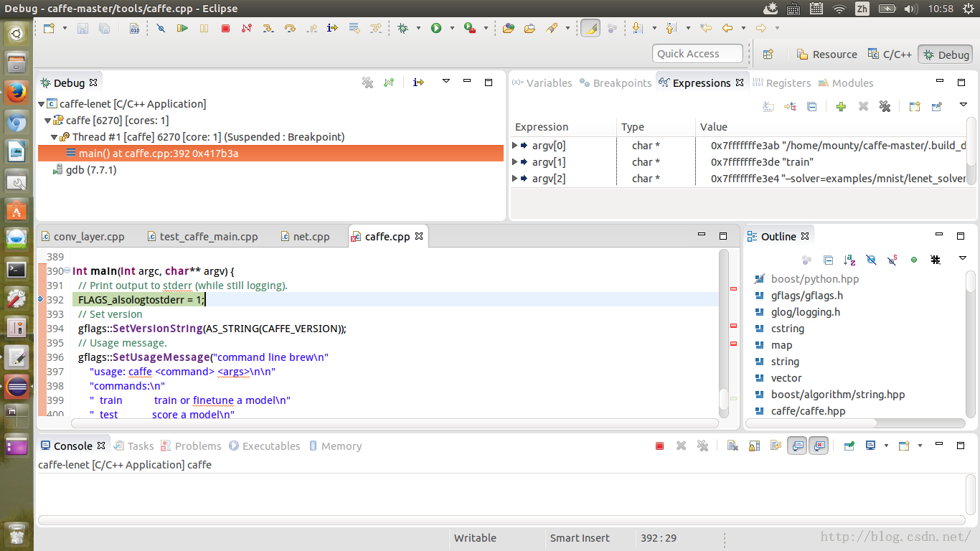Collapse the caffe-lenet application tree node

(42, 104)
